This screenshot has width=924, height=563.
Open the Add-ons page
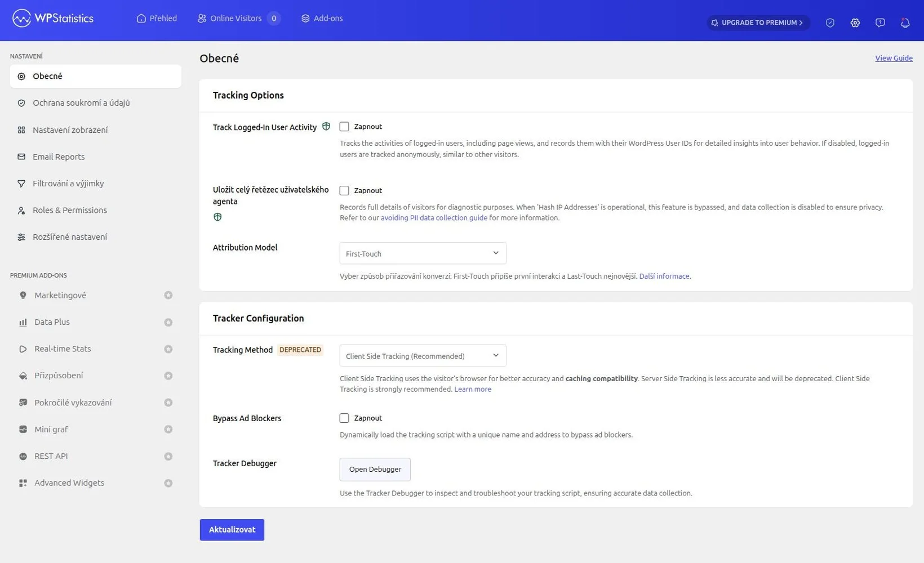tap(322, 18)
